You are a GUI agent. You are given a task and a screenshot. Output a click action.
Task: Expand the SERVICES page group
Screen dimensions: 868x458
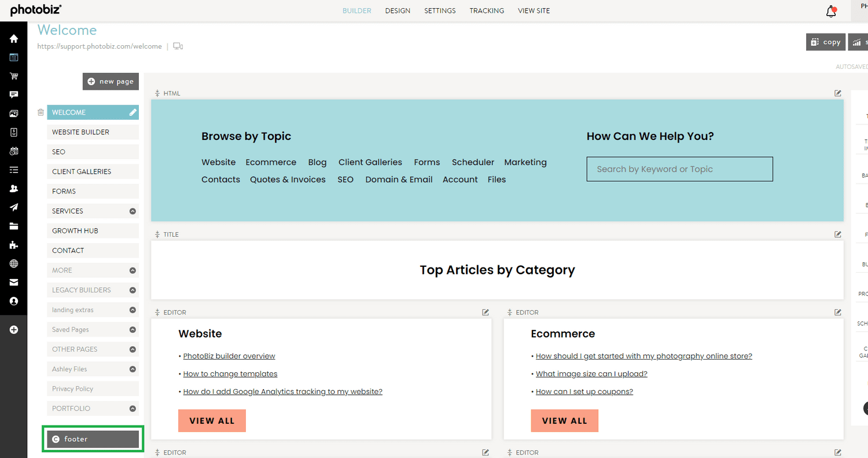[133, 211]
